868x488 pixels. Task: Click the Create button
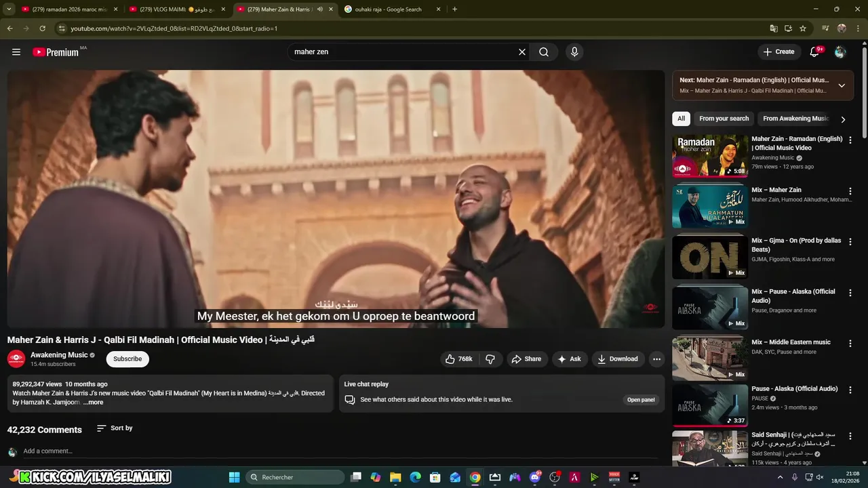(x=778, y=52)
